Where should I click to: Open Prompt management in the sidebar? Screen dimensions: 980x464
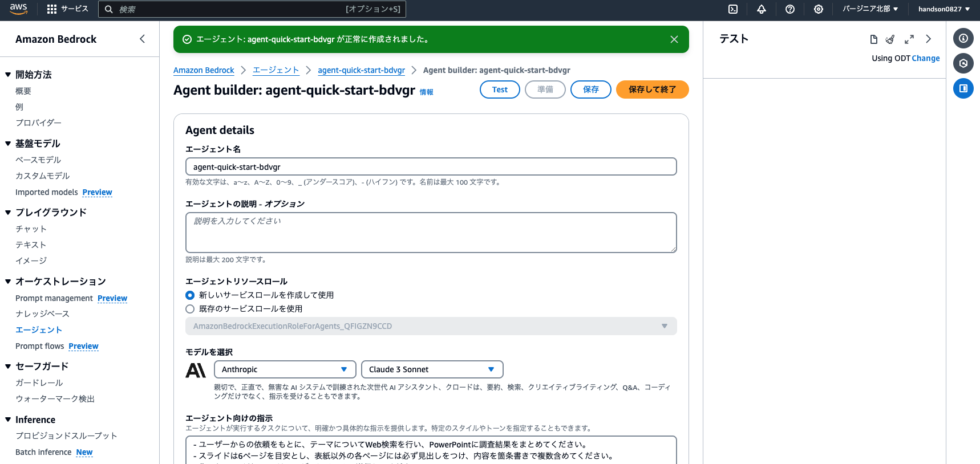[x=54, y=298]
